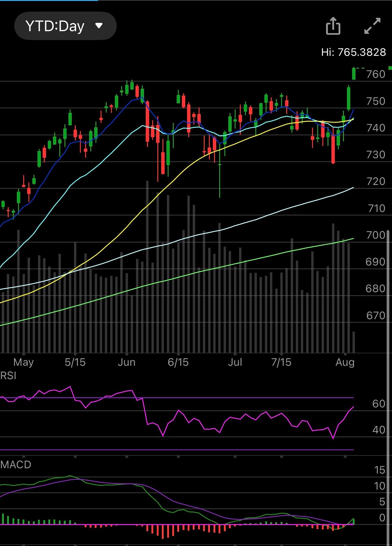392x546 pixels.
Task: Click the '720' price axis label
Action: 376,181
